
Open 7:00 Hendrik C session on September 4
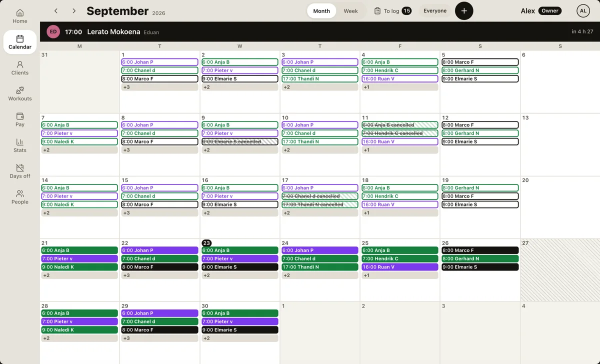point(399,70)
